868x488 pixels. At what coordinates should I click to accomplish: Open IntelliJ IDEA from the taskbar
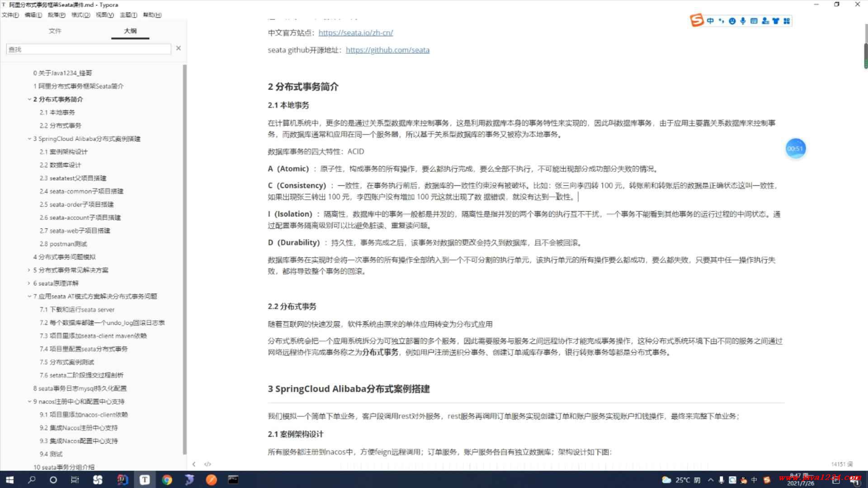pos(122,479)
